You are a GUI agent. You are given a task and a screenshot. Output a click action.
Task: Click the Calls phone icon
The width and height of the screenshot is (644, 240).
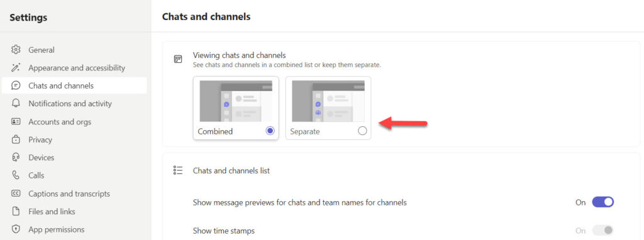tap(16, 175)
